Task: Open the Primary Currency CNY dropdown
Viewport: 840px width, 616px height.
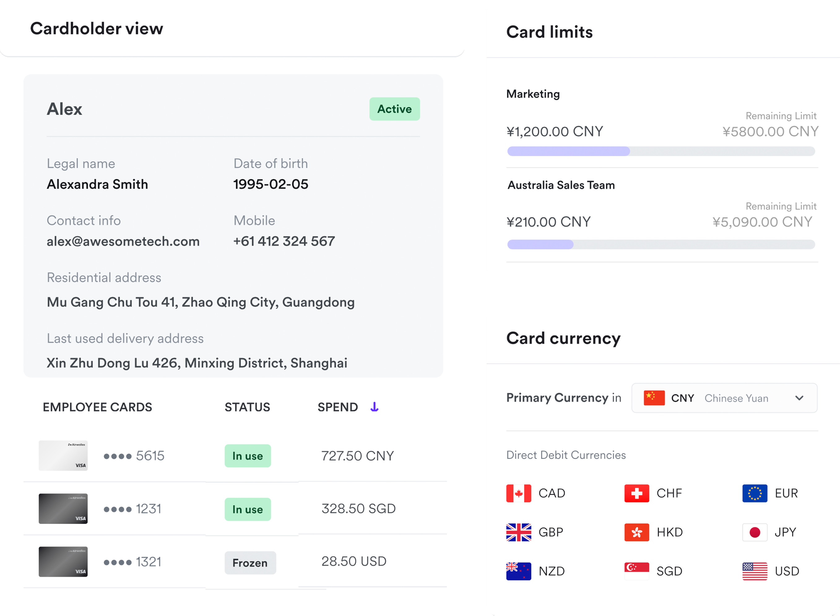Action: click(724, 398)
